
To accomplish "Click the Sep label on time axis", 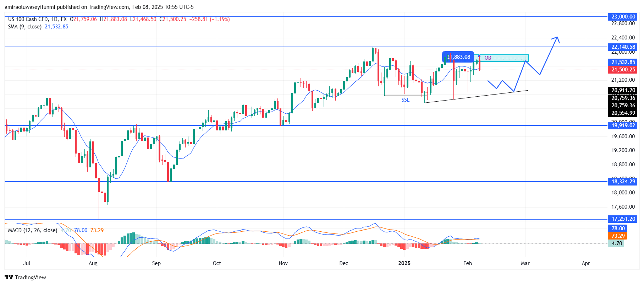I will (x=156, y=263).
